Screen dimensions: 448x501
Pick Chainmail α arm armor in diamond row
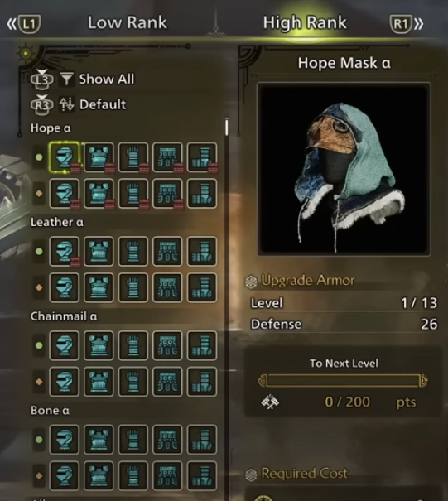pyautogui.click(x=133, y=382)
